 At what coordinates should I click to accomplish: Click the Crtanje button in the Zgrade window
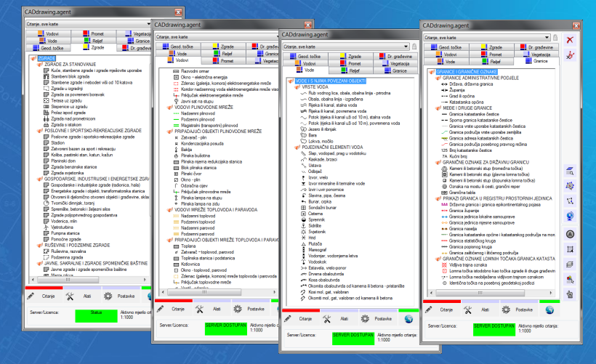pos(44,296)
